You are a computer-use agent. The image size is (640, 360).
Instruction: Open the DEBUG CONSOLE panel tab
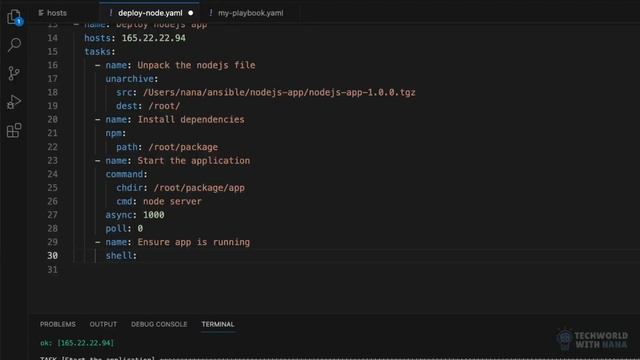[159, 324]
